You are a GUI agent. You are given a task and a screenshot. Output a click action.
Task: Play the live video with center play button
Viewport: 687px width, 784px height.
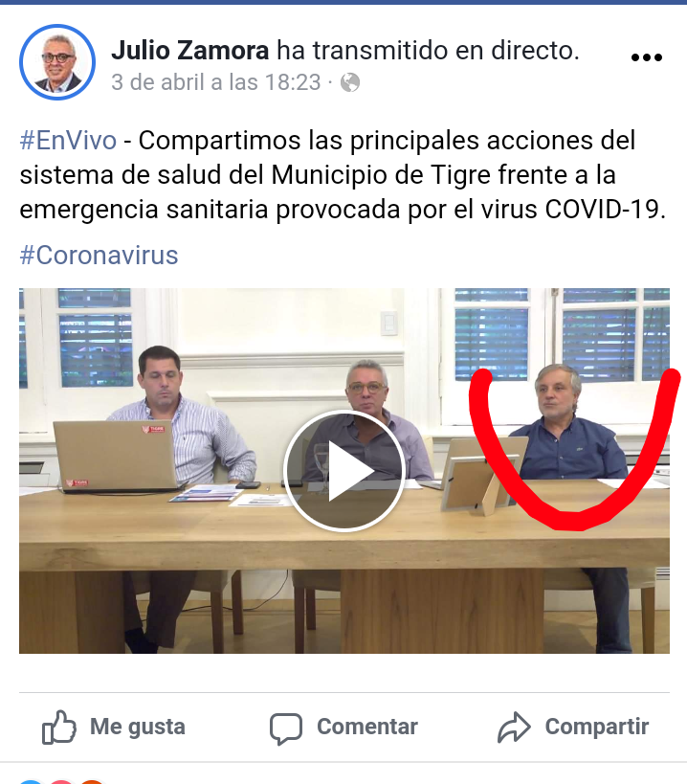pyautogui.click(x=343, y=471)
